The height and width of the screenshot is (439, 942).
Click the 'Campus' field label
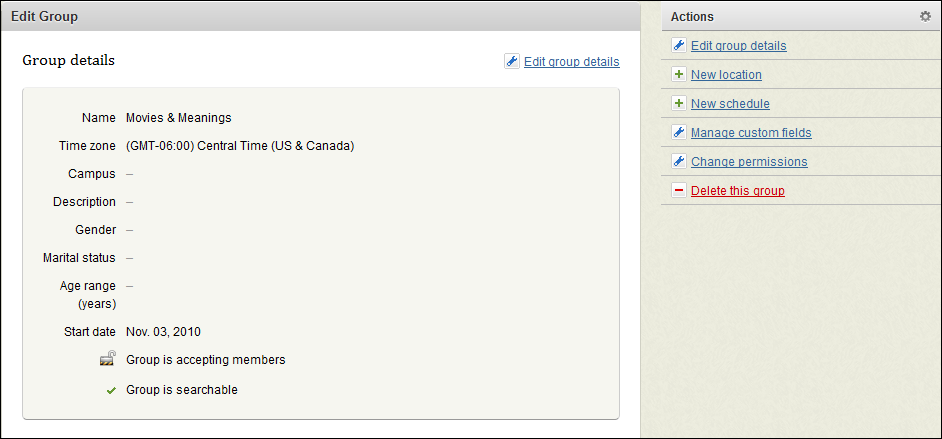point(92,174)
